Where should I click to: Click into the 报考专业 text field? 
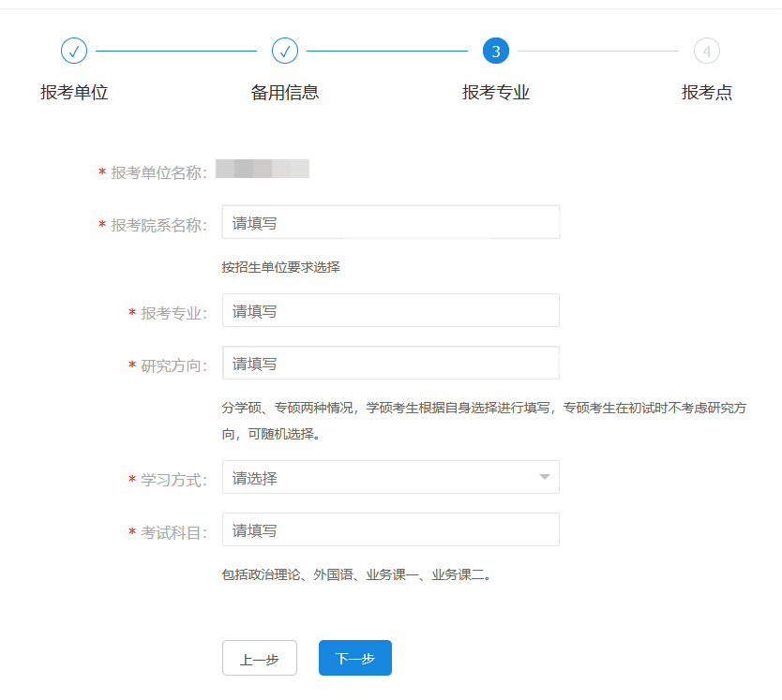tap(390, 311)
